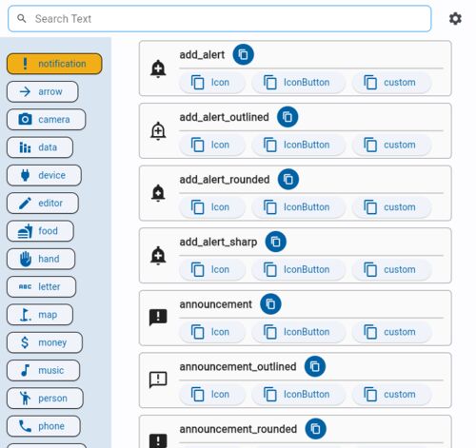This screenshot has width=476, height=448.
Task: Choose the letter category chip
Action: (x=41, y=287)
